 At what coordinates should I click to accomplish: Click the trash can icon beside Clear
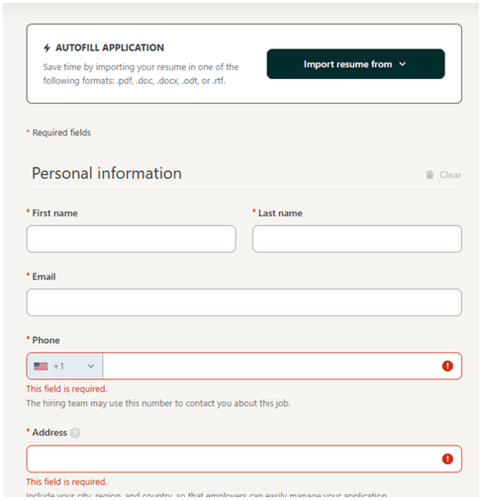click(x=430, y=174)
